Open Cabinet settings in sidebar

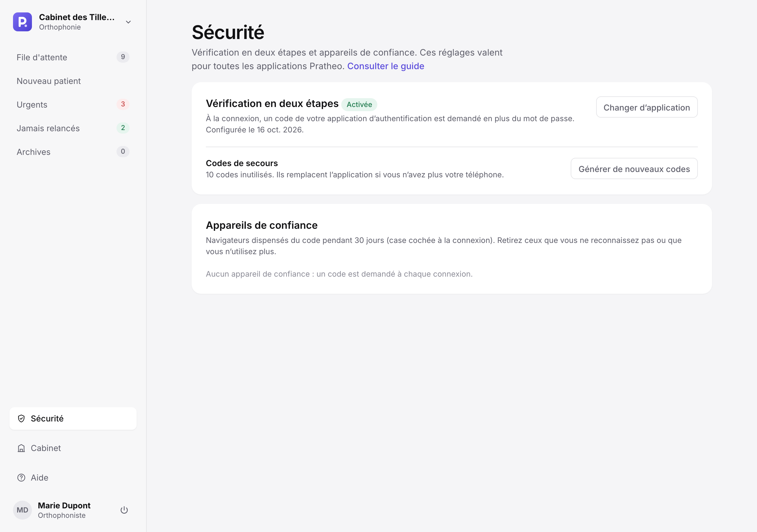pos(73,448)
